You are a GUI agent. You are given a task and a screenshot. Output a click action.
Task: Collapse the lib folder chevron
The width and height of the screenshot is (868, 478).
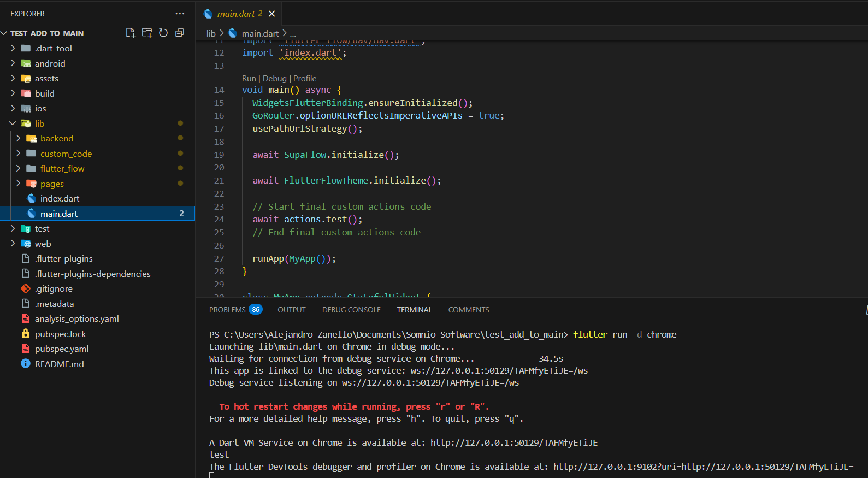point(13,123)
